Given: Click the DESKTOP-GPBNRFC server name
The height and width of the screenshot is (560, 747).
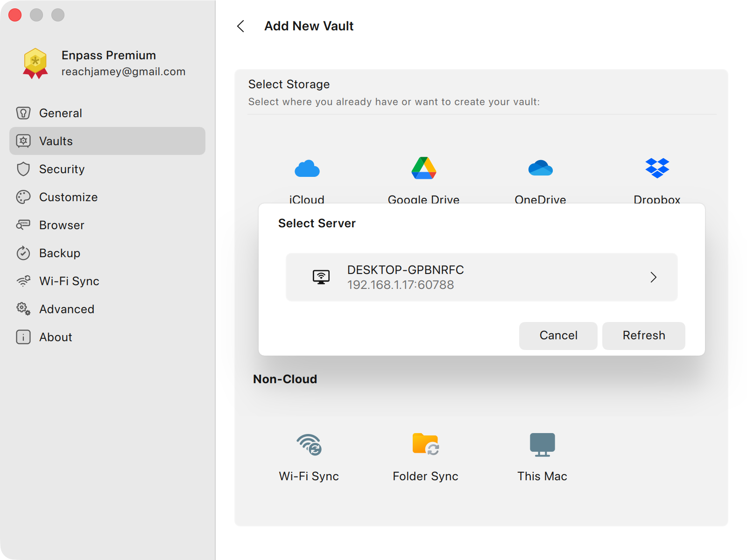Looking at the screenshot, I should point(406,270).
